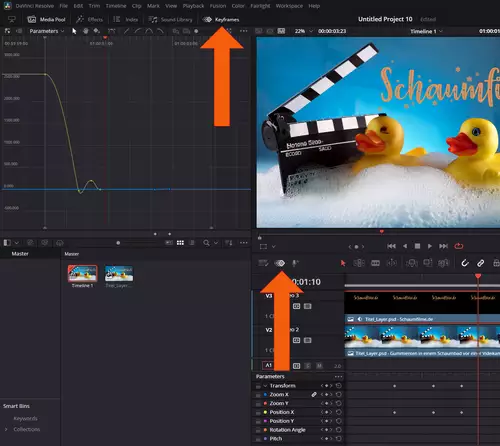Toggle the timeline keyframe tray eye icon
Viewport: 500px width, 446px height.
point(279,263)
